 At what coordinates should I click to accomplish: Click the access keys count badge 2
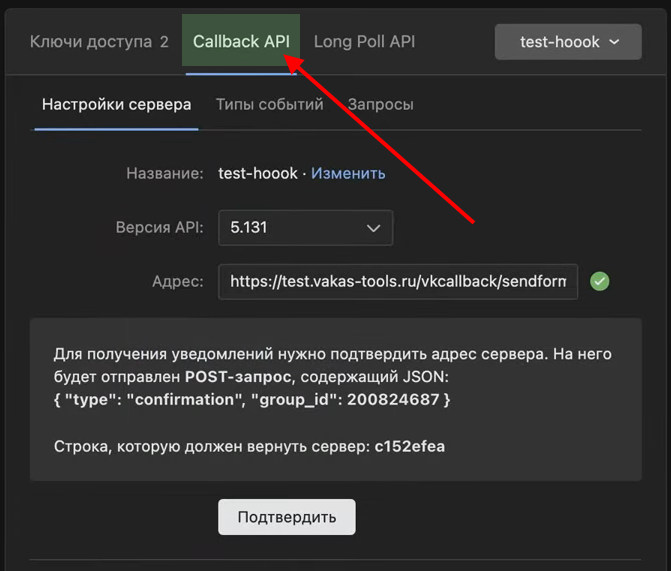(x=164, y=42)
